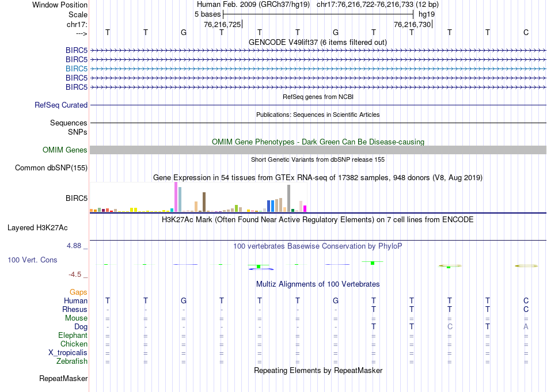
Task: Select the light-blue BIRC5 transcript label
Action: tap(77, 68)
